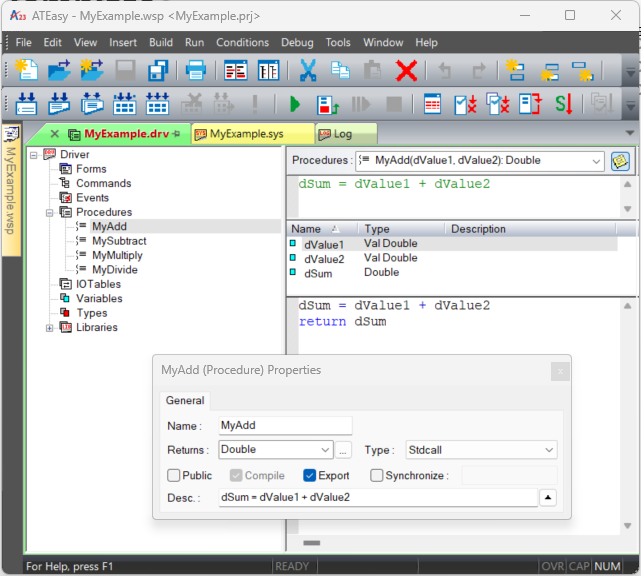Click the Insert object after icon with yellow star
This screenshot has height=576, width=641.
point(549,70)
